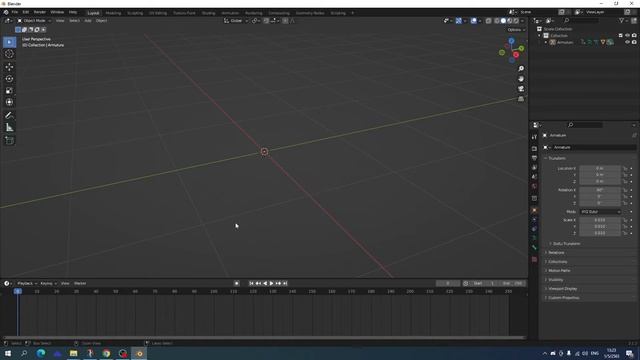The height and width of the screenshot is (360, 640).
Task: Click the Location X value field
Action: point(600,169)
